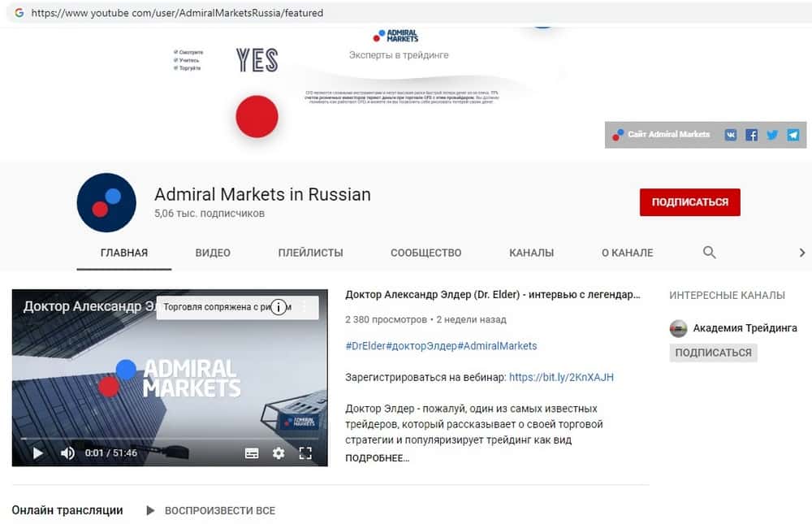Screen dimensions: 812x524
Task: Enter fullscreen mode on the video
Action: pyautogui.click(x=305, y=453)
